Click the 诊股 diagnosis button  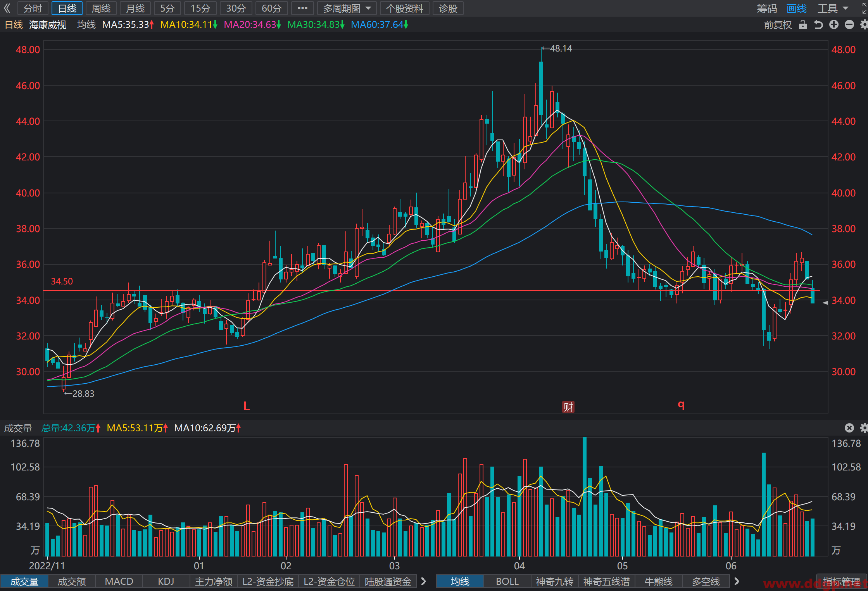click(448, 8)
